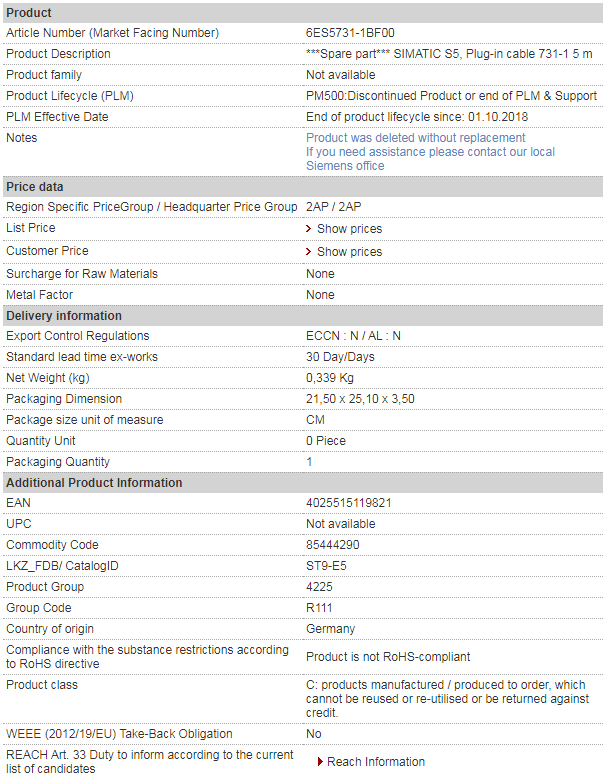
Task: Click the commodity code 85444290
Action: tap(333, 545)
